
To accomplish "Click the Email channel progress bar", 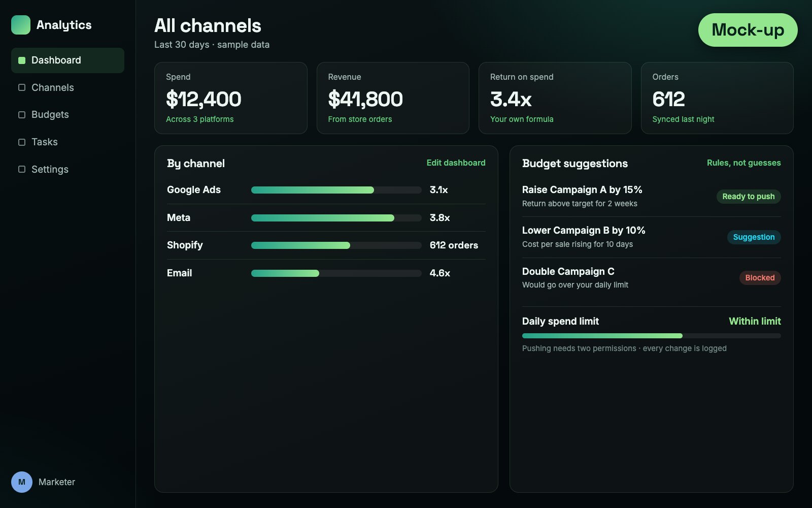I will coord(336,273).
